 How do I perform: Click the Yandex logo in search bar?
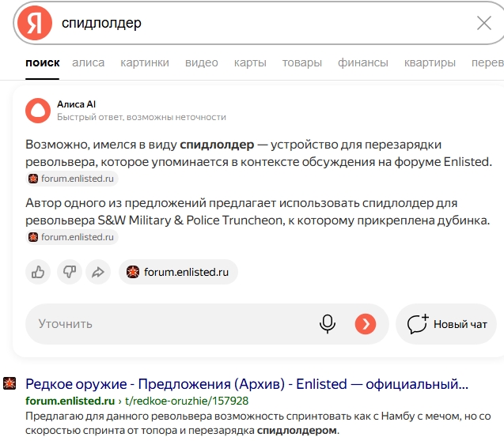[35, 23]
